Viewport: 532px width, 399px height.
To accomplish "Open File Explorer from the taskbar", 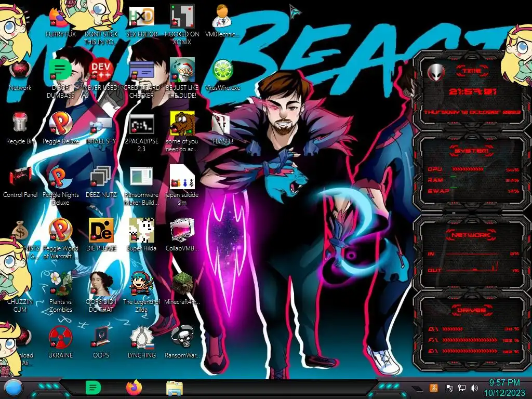I will (175, 388).
